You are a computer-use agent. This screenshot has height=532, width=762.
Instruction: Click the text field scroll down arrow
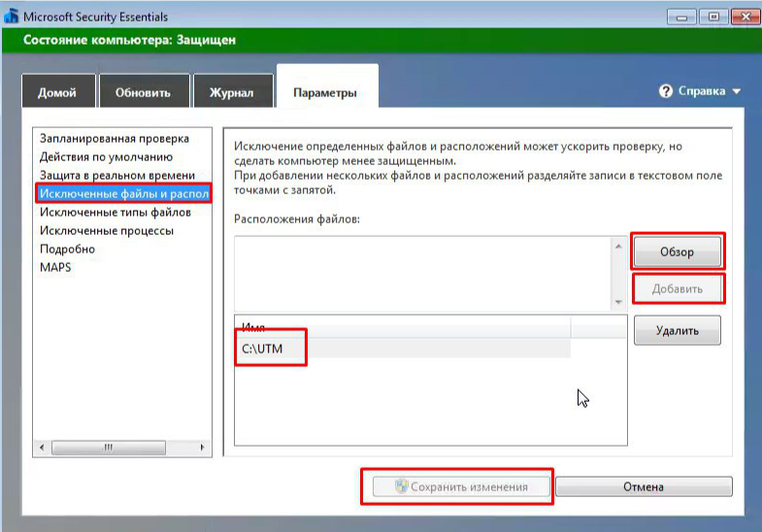618,302
